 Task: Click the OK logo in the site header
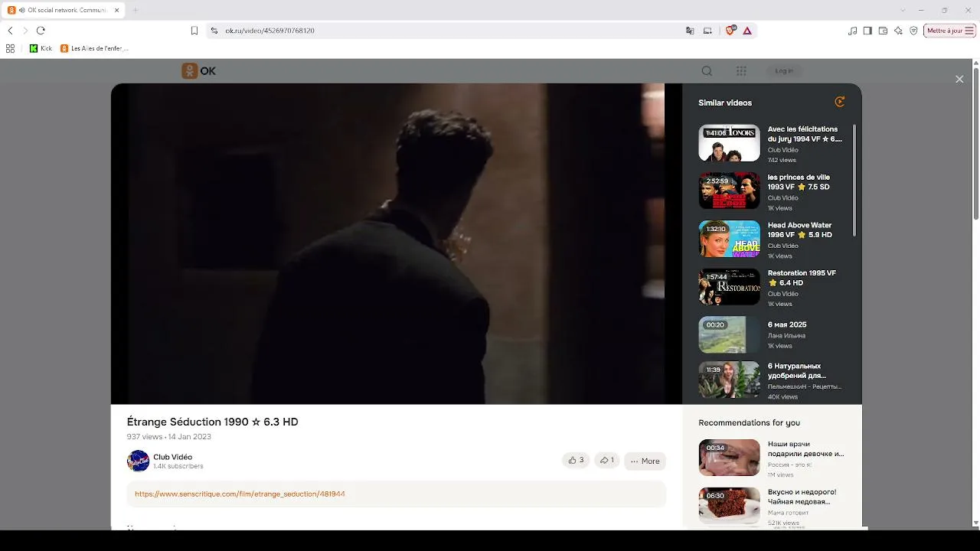(x=199, y=71)
